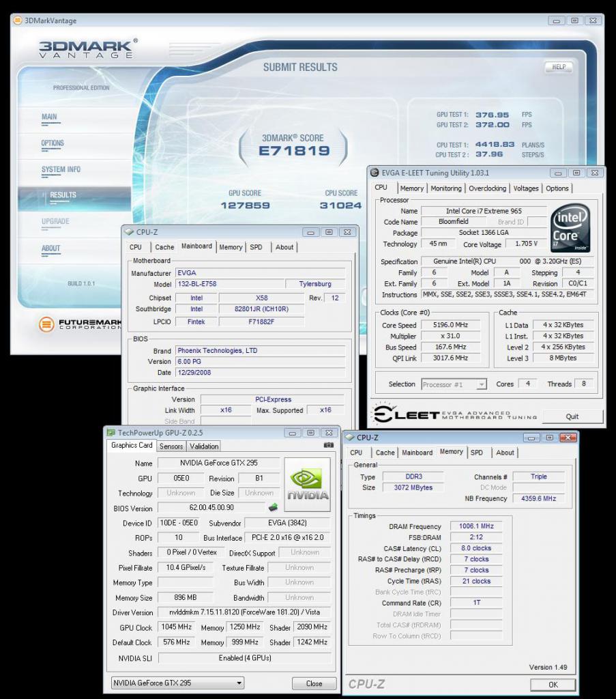The image size is (616, 699).
Task: Select CPU tab in E-LEET
Action: (381, 187)
